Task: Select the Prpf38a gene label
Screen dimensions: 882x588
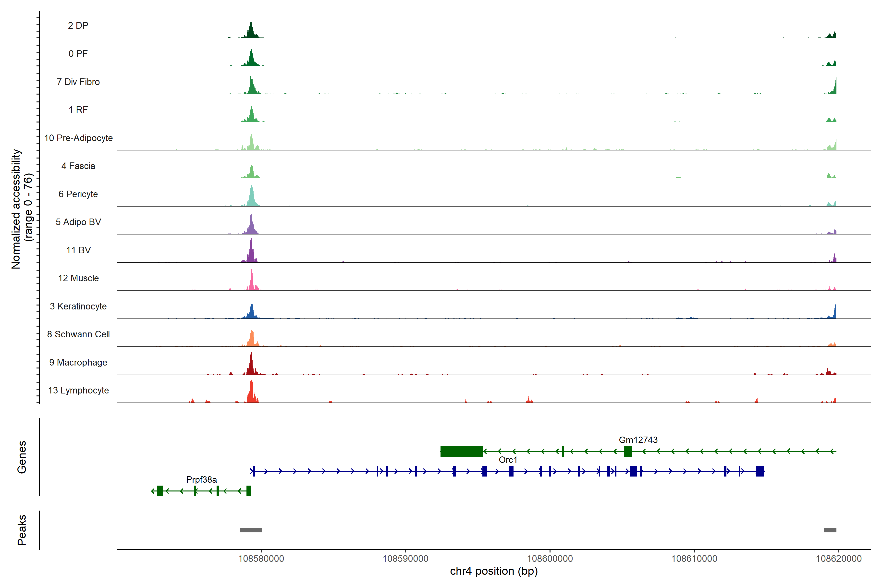Action: [x=201, y=480]
